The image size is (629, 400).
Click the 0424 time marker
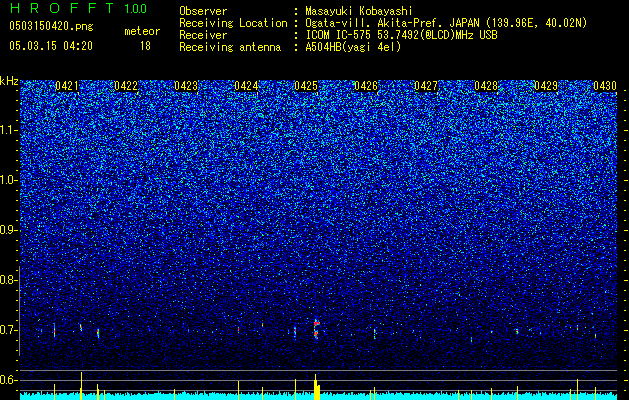(x=246, y=86)
